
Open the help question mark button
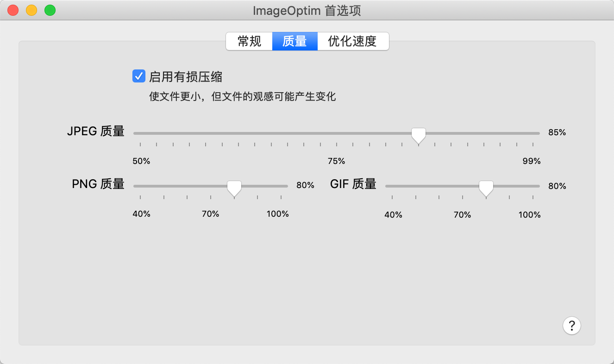(x=572, y=326)
